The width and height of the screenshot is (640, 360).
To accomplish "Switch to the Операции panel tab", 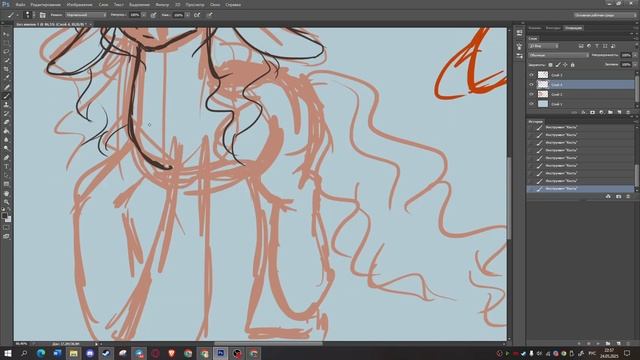I will pyautogui.click(x=573, y=28).
